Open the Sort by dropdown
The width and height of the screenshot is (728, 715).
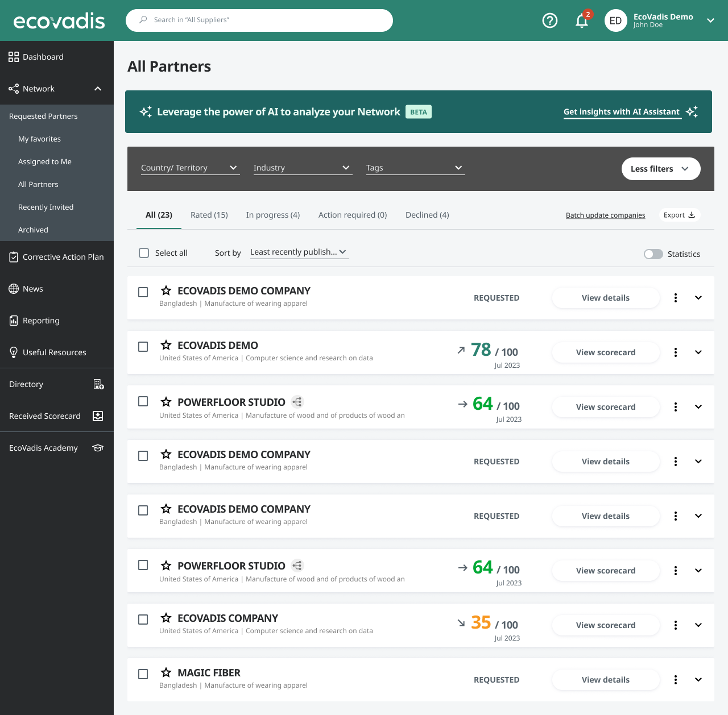point(299,252)
